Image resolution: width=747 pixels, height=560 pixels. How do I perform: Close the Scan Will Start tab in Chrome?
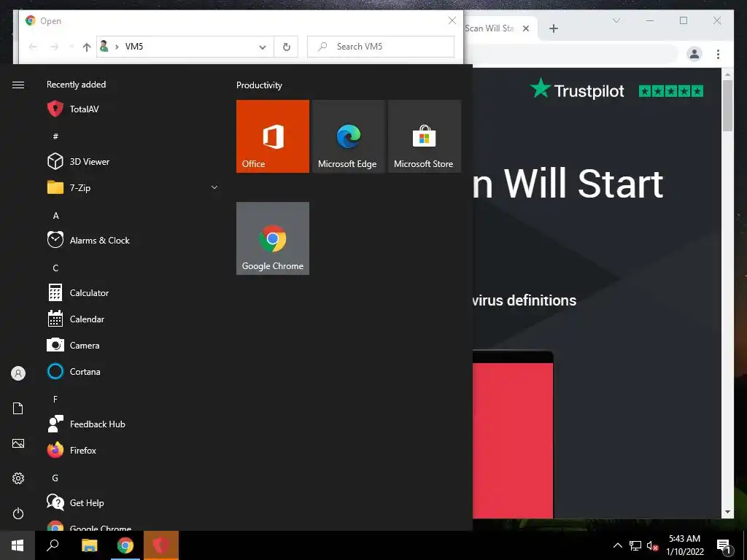point(526,28)
